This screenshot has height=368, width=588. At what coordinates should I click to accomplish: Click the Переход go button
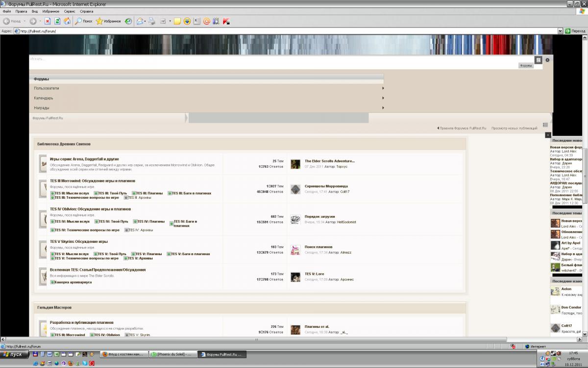pyautogui.click(x=575, y=31)
